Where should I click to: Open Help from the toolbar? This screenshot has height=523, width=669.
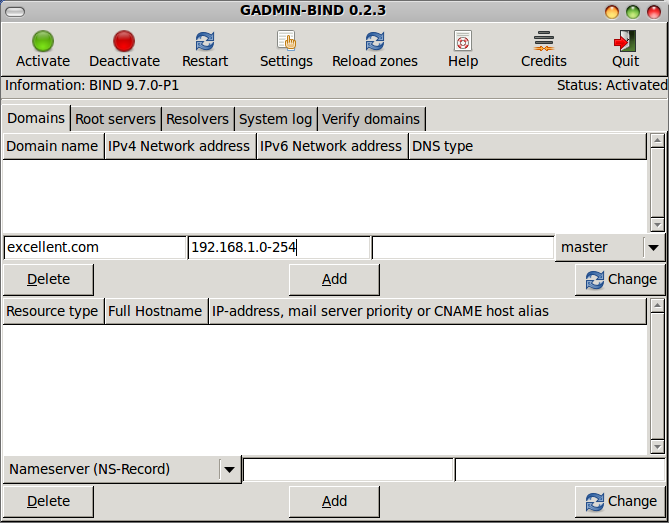[463, 41]
